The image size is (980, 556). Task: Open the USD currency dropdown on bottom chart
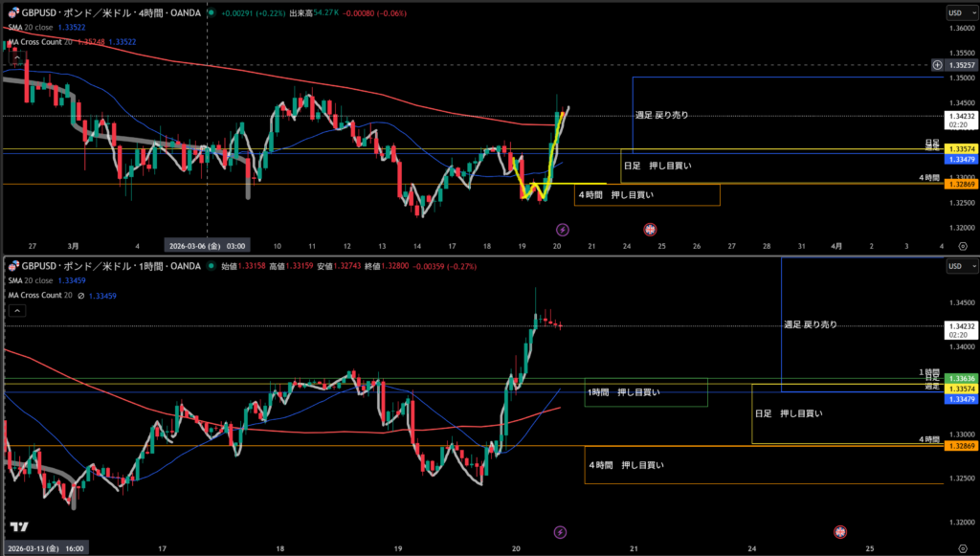(955, 266)
